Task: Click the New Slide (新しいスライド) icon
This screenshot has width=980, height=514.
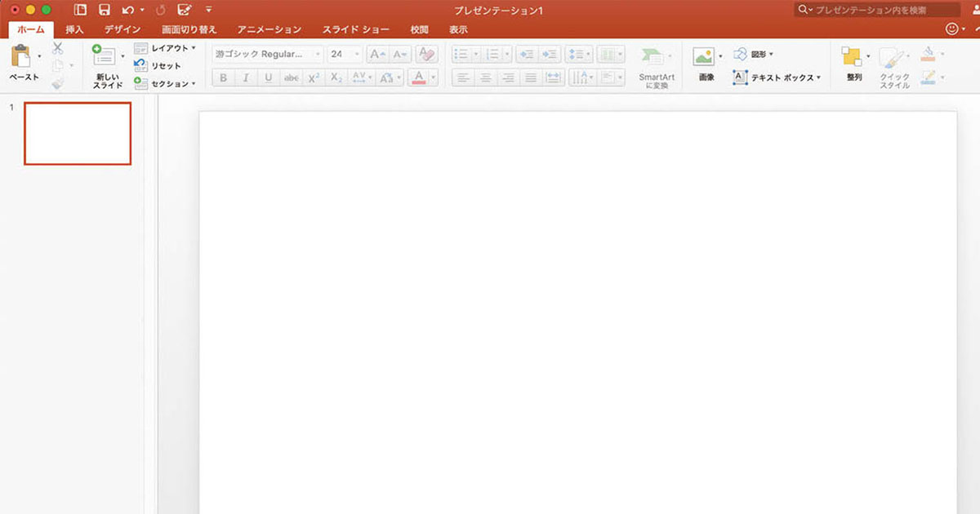Action: [104, 56]
